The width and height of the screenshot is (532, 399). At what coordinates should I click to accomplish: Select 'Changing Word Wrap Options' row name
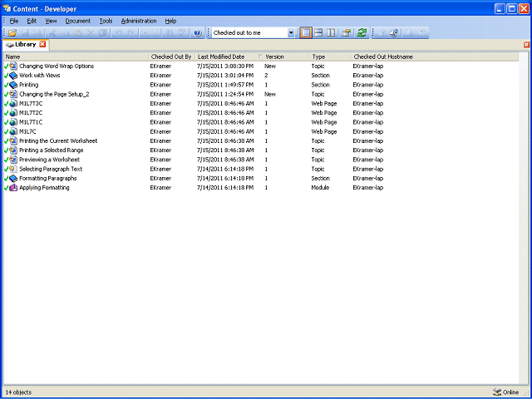tap(57, 66)
